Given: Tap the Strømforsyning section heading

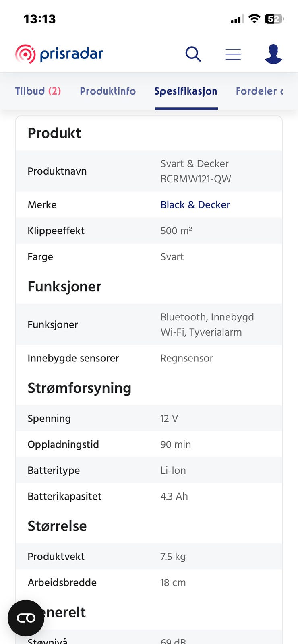Looking at the screenshot, I should point(79,388).
